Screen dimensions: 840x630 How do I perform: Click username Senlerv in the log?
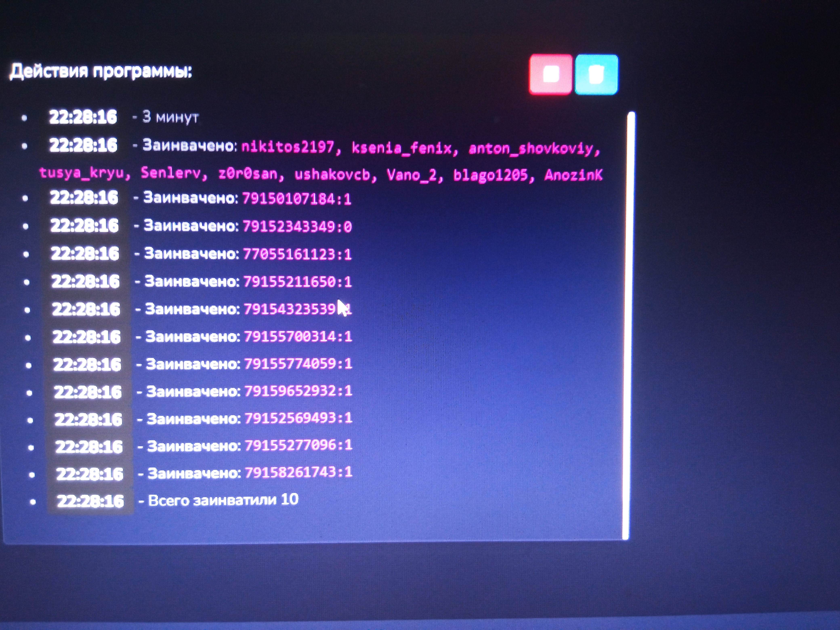pos(170,173)
